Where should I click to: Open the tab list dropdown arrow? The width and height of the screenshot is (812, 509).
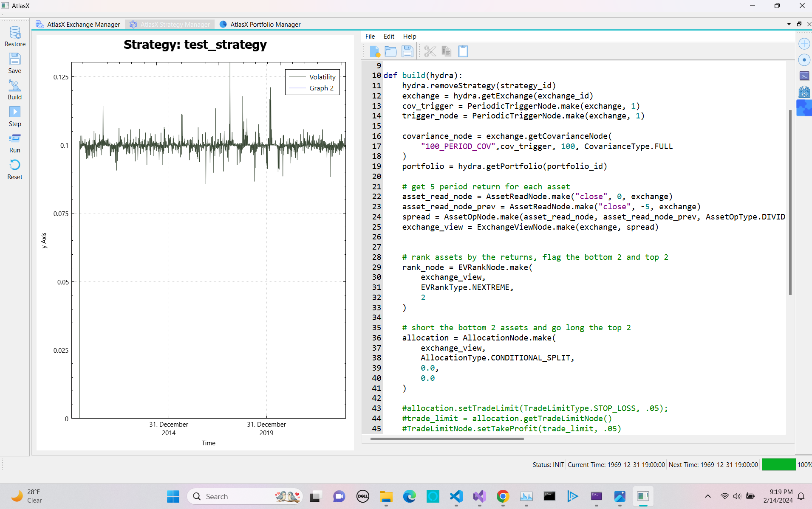click(x=789, y=24)
